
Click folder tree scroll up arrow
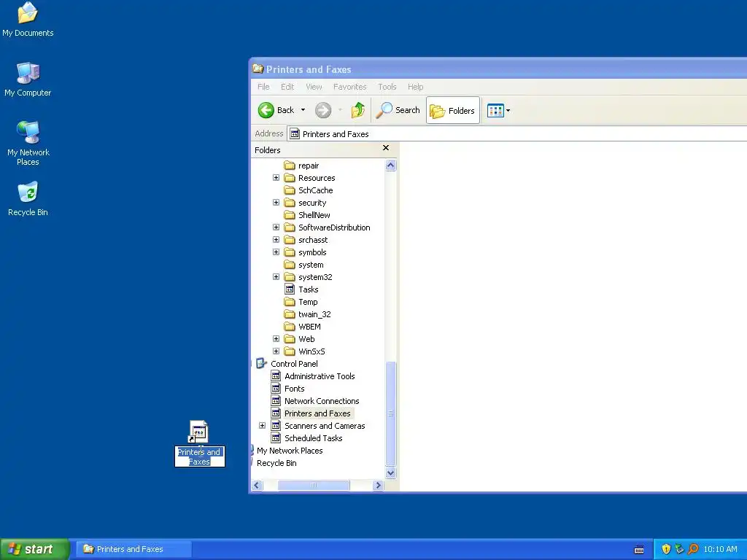point(391,166)
